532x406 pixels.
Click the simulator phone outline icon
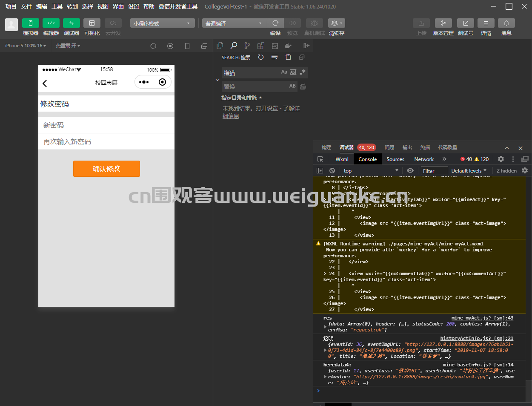point(187,46)
